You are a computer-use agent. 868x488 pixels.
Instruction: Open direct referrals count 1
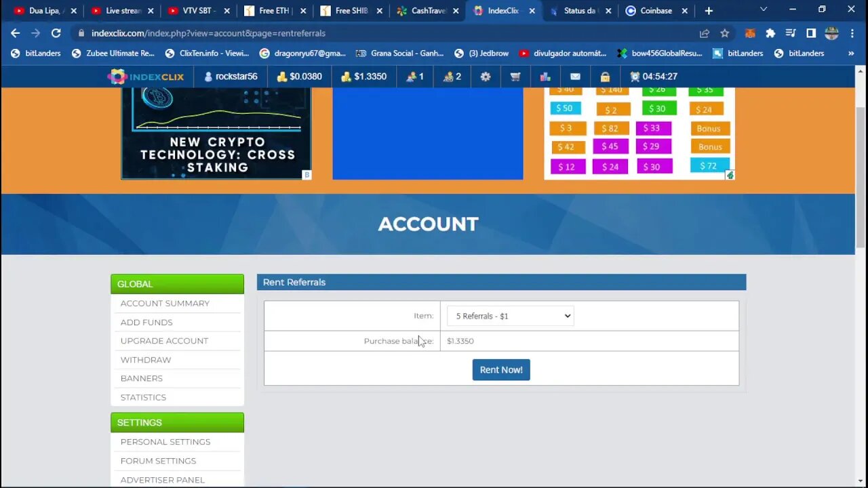click(414, 77)
